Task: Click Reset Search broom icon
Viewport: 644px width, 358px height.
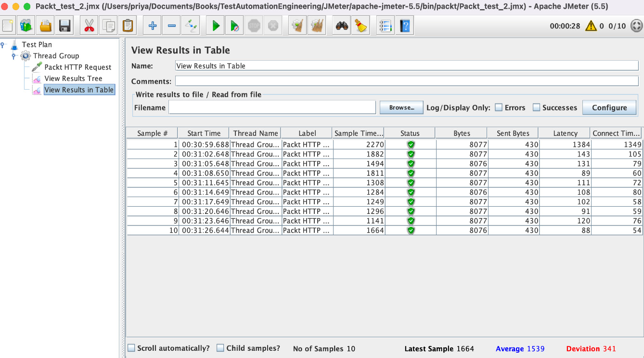Action: pyautogui.click(x=361, y=26)
